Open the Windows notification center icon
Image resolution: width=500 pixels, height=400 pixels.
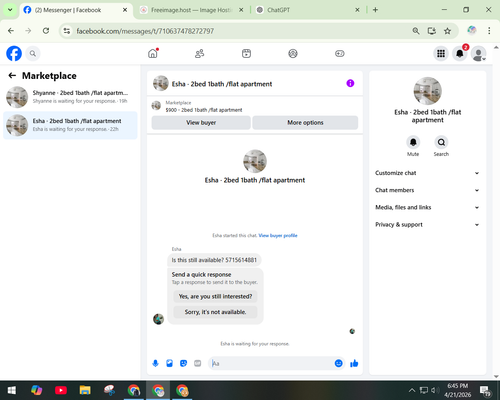point(485,390)
